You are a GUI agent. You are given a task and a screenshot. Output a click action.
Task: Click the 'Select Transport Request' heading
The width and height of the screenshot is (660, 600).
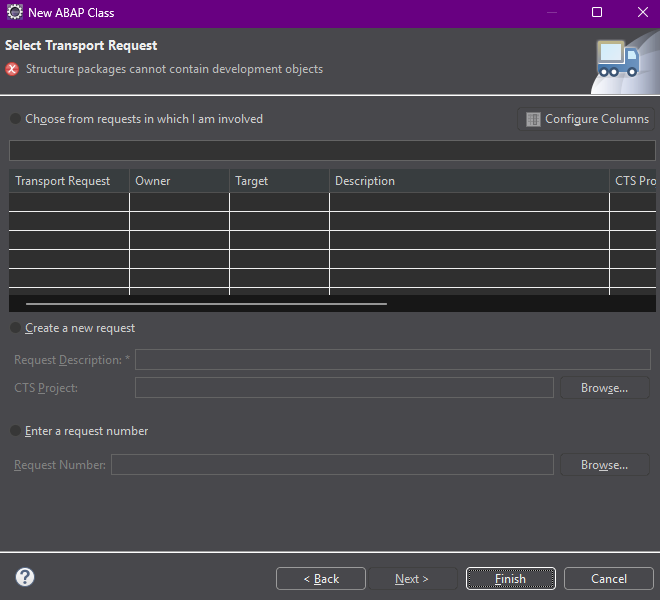(x=81, y=45)
